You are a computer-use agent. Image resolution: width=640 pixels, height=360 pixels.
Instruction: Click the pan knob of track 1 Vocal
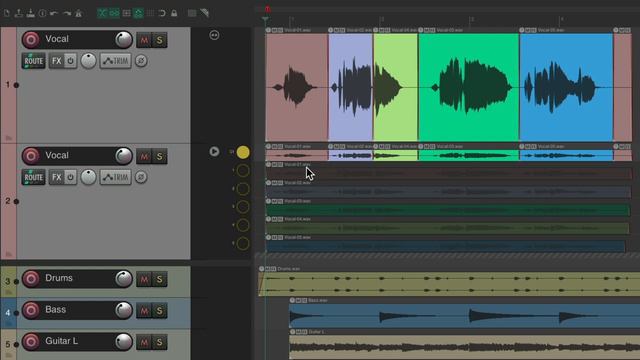coord(88,61)
